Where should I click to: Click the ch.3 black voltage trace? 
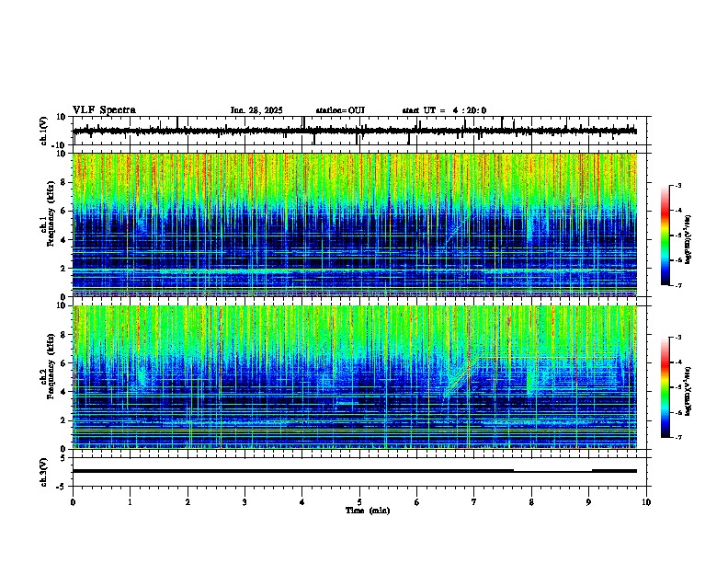354,471
